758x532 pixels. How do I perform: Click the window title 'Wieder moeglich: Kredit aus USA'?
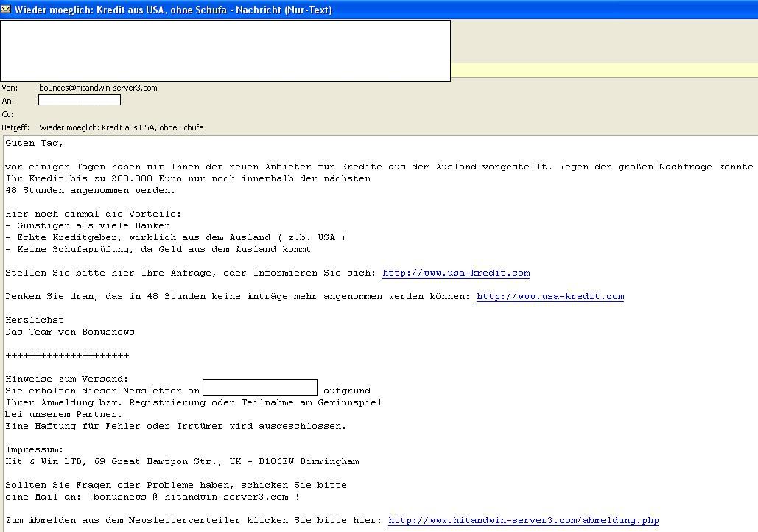tap(173, 10)
